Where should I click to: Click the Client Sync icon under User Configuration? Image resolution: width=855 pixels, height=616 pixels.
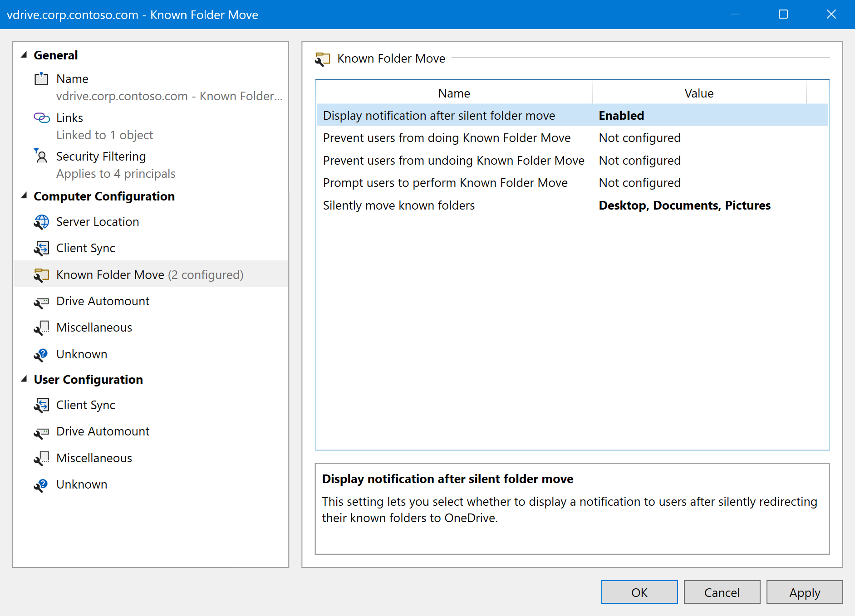42,405
